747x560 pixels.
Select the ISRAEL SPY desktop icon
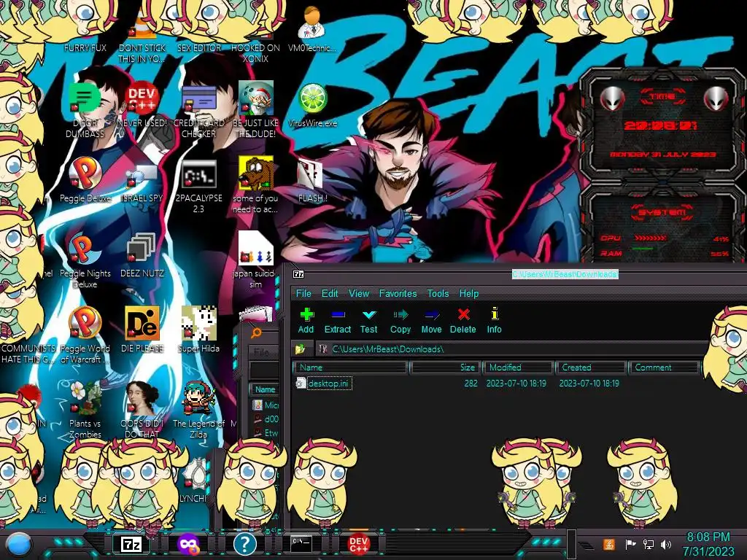click(142, 182)
